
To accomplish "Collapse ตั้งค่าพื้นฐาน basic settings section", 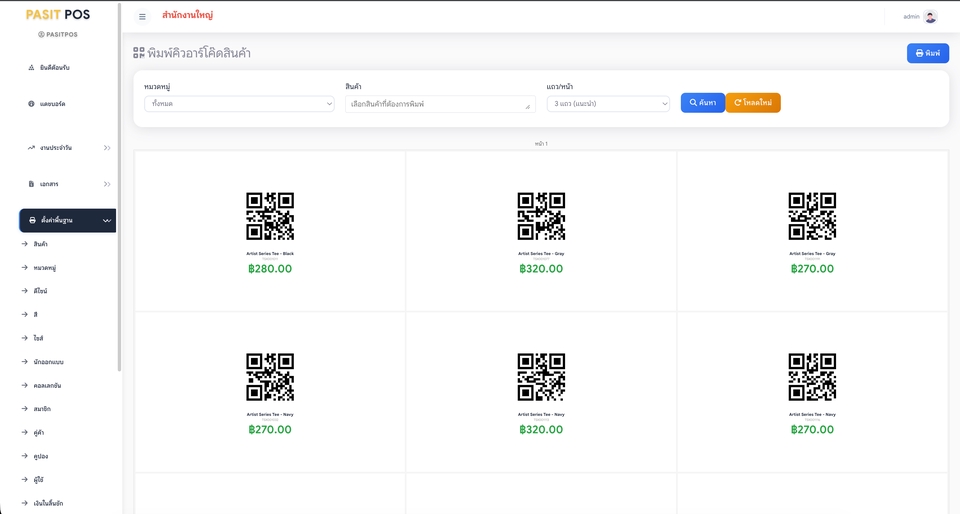I will (67, 220).
